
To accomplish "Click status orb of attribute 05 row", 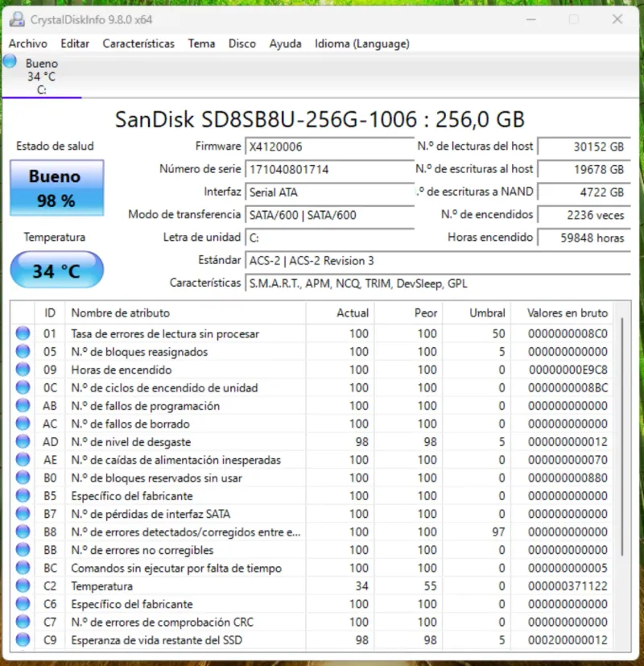I will (23, 352).
